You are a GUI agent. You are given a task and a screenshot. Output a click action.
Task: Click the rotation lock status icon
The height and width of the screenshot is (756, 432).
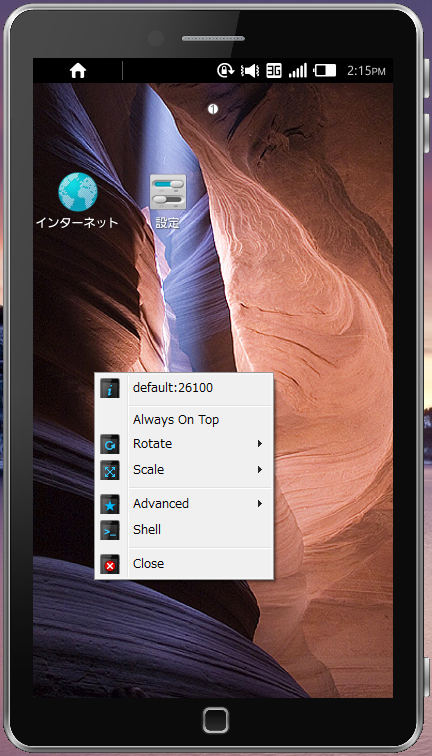coord(225,71)
